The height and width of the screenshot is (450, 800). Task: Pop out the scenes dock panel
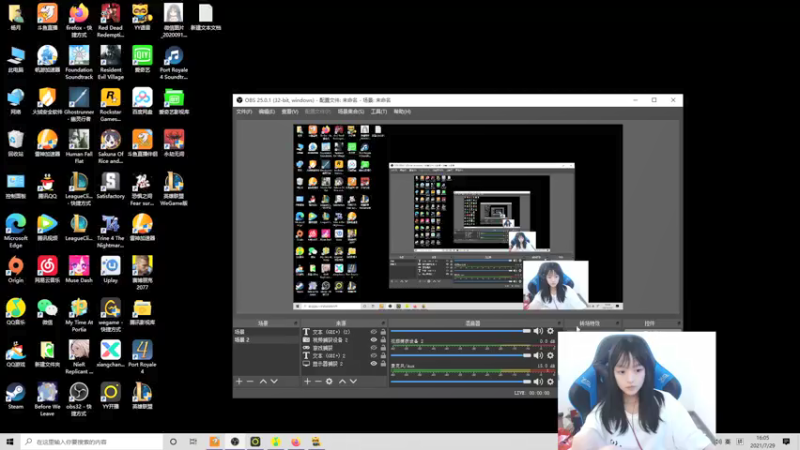click(x=295, y=323)
